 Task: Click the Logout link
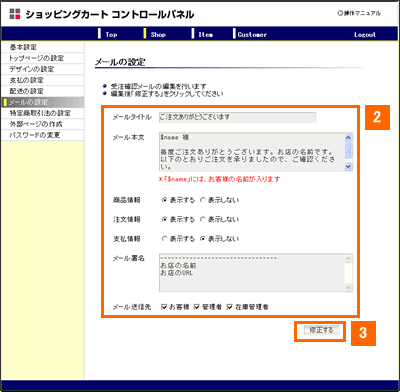point(365,35)
